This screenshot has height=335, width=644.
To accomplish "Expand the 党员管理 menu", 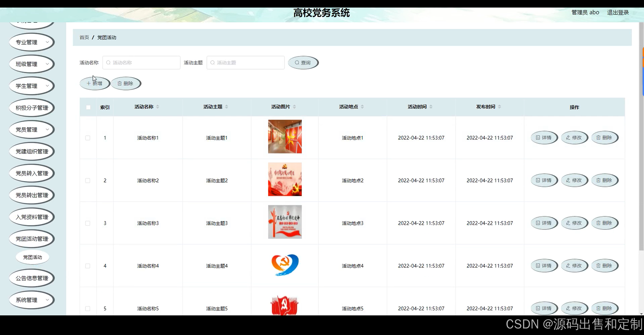I will 31,130.
